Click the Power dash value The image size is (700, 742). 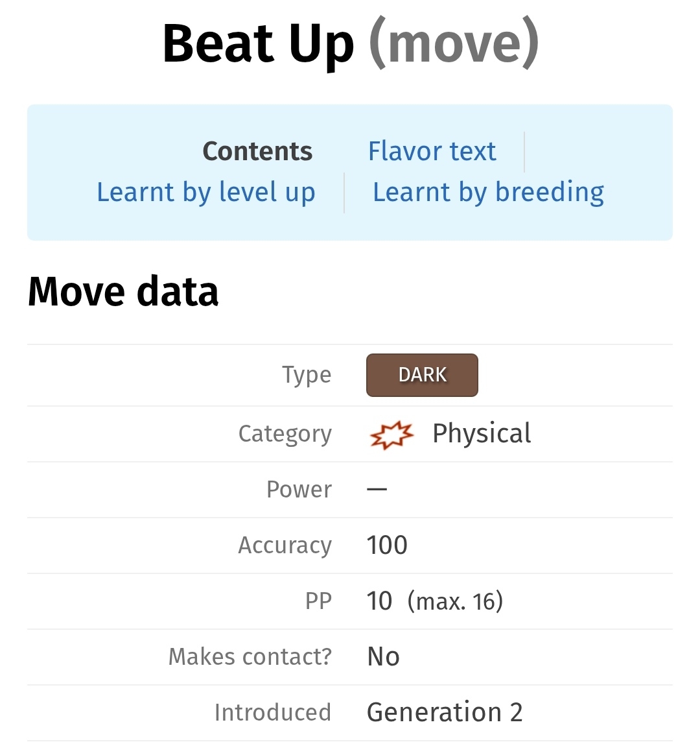click(x=377, y=489)
